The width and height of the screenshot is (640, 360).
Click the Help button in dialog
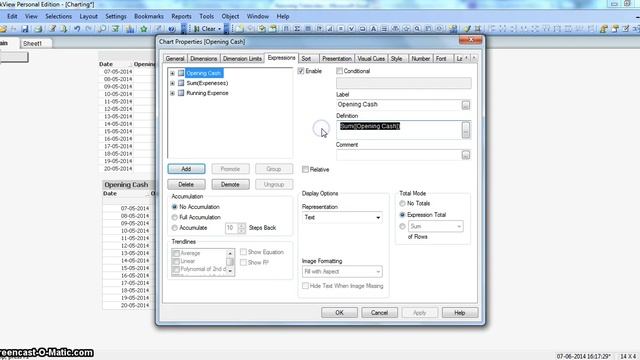tap(460, 313)
